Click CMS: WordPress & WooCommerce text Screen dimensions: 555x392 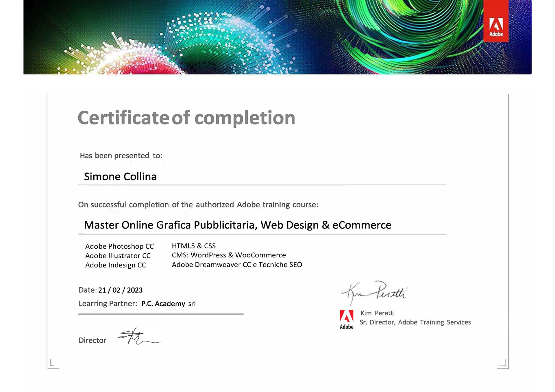pyautogui.click(x=229, y=255)
